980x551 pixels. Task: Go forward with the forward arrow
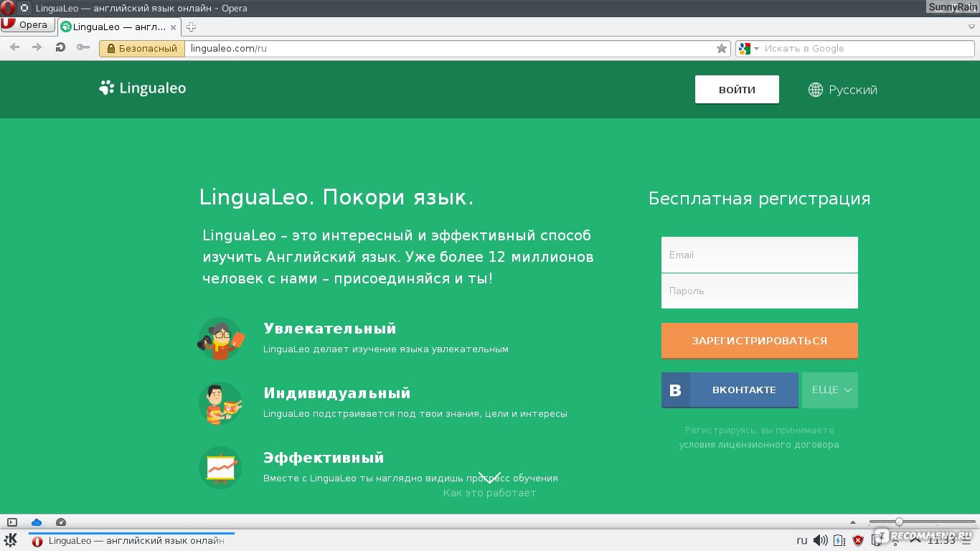tap(37, 48)
